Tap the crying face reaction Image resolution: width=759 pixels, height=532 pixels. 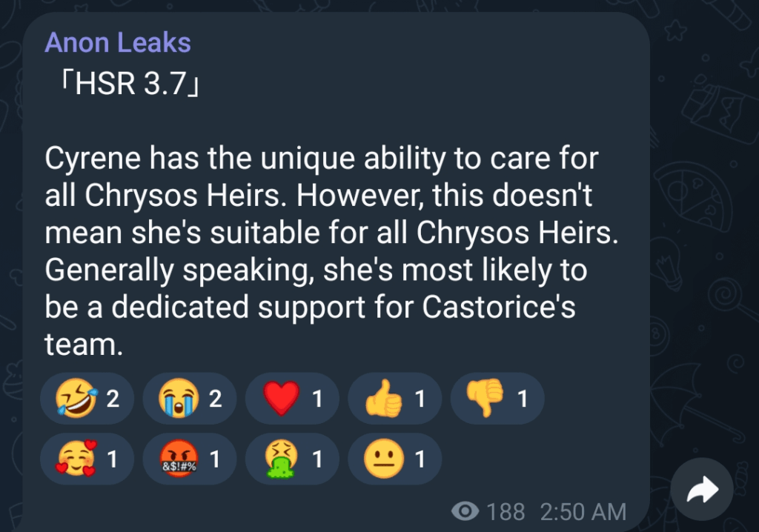pyautogui.click(x=189, y=399)
